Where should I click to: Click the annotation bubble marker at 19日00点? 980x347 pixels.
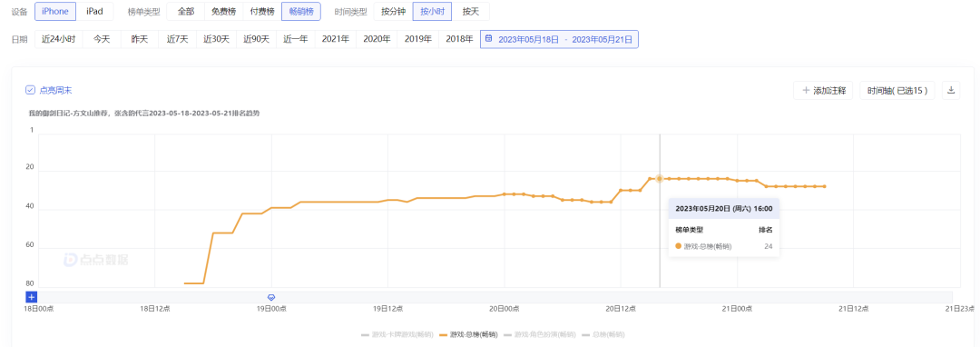coord(271,297)
